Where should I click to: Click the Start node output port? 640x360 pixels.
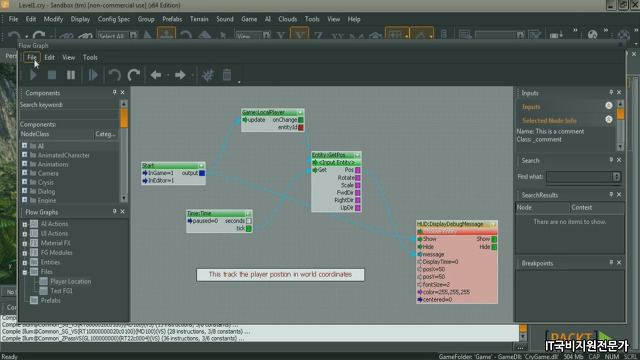202,173
